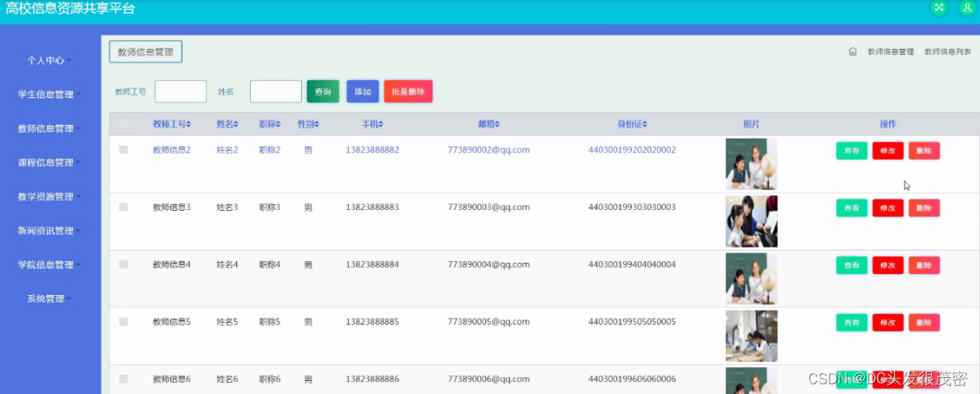Sort table by 性别 column

pos(308,124)
